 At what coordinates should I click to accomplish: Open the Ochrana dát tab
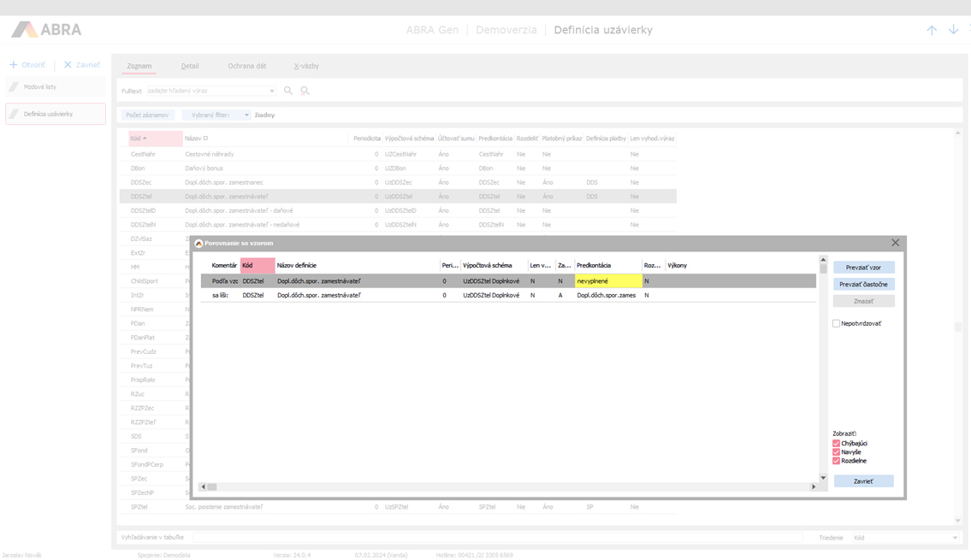click(246, 66)
